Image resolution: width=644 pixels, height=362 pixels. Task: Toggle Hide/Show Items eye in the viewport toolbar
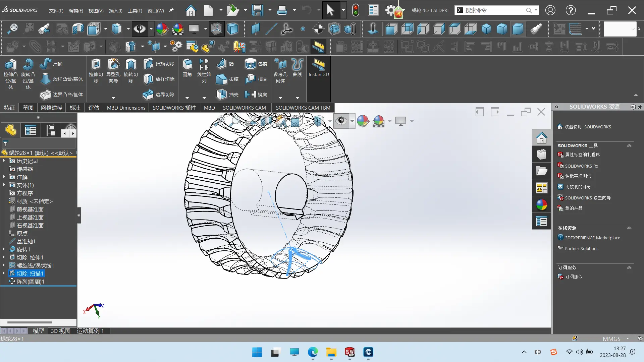(x=341, y=121)
